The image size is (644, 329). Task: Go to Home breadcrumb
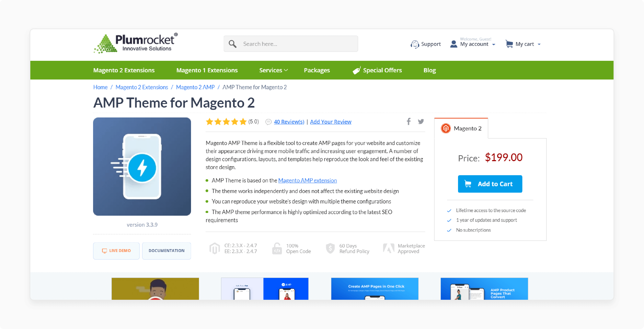tap(100, 87)
